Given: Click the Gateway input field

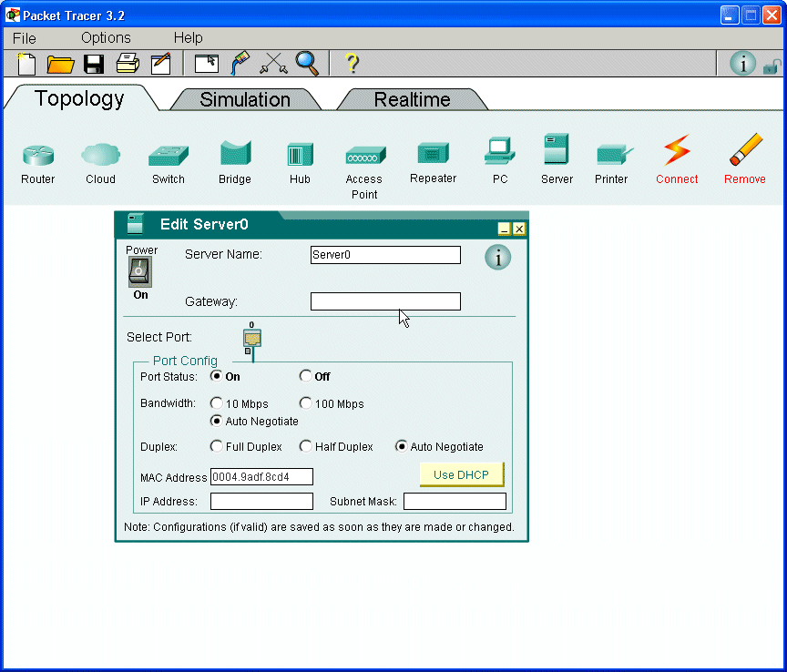Looking at the screenshot, I should (x=385, y=301).
